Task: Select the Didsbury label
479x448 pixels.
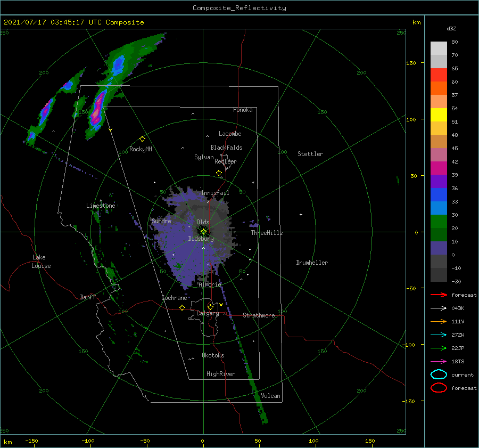Action: tap(201, 239)
